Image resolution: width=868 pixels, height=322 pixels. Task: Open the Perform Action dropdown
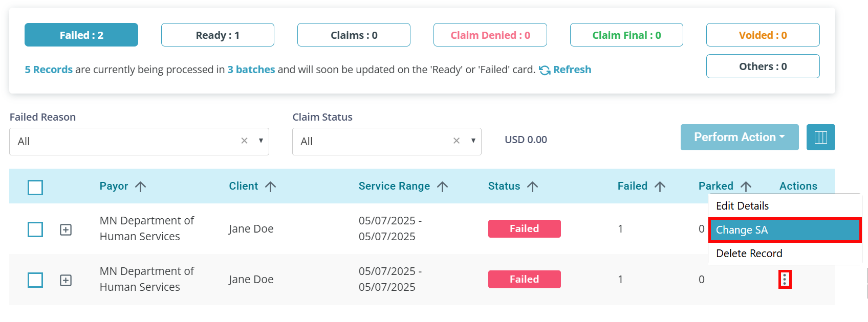pyautogui.click(x=740, y=137)
